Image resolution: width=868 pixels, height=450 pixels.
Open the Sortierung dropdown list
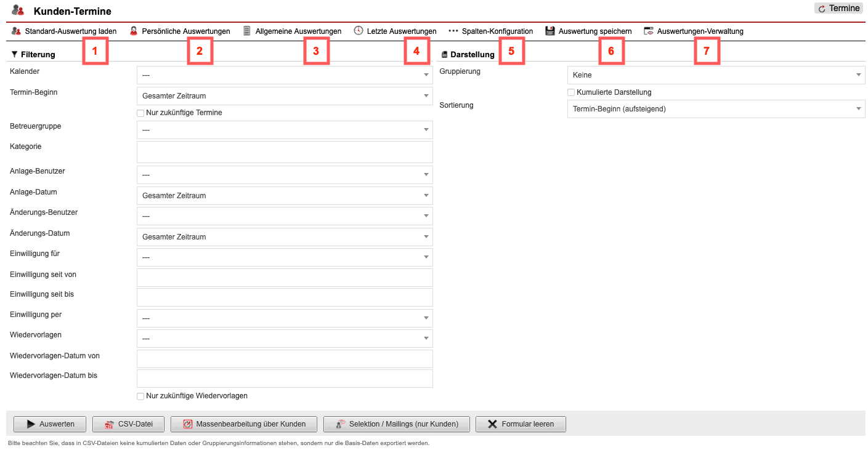pyautogui.click(x=715, y=109)
